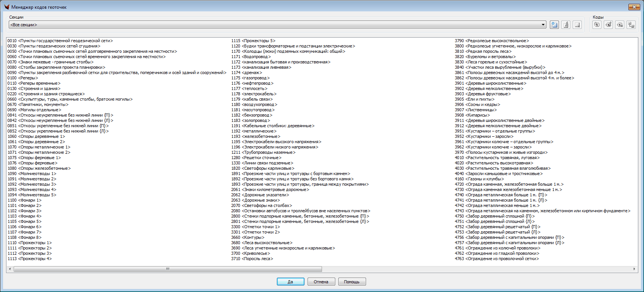Open help with the Помощь button

(x=352, y=282)
